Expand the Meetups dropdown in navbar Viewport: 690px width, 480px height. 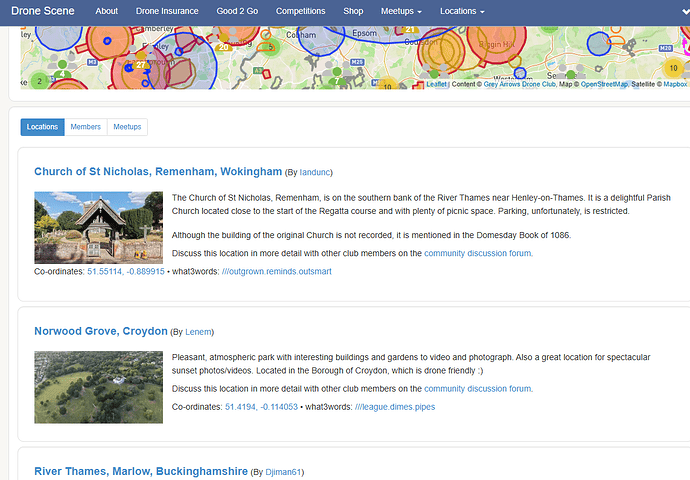pos(401,11)
